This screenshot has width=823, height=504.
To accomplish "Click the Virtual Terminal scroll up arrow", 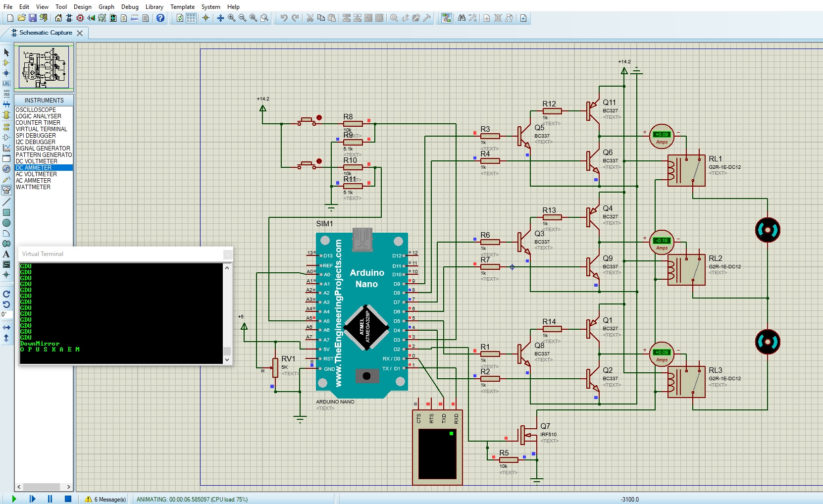I will tap(227, 268).
